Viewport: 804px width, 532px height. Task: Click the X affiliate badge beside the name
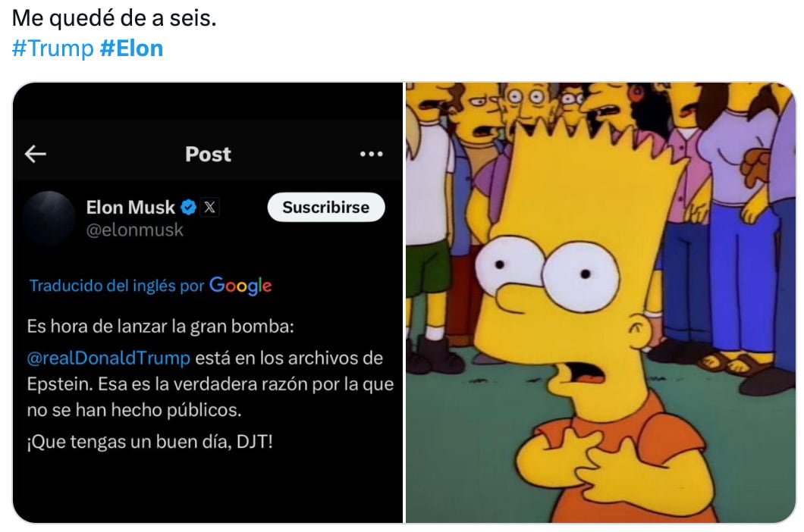(209, 207)
